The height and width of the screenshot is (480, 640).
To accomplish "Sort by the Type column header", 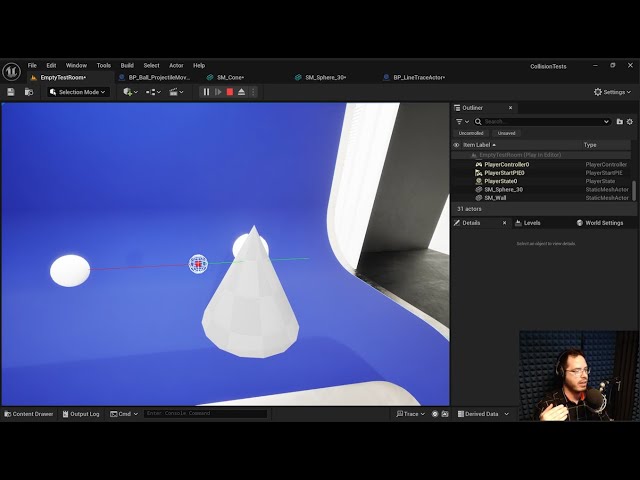I will (590, 145).
